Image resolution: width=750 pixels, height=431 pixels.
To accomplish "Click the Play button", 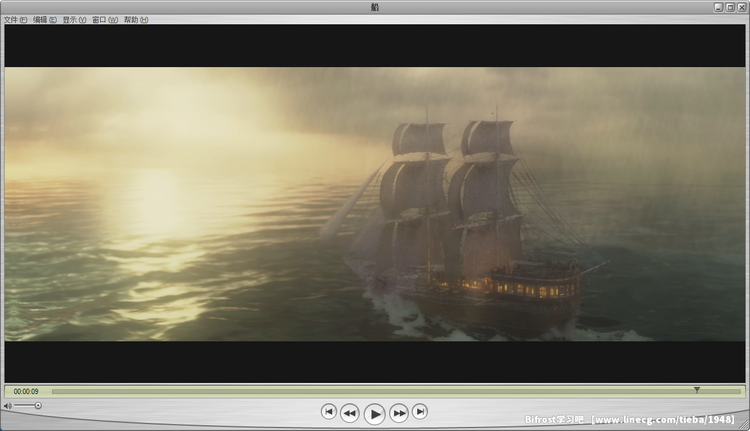I will [375, 414].
